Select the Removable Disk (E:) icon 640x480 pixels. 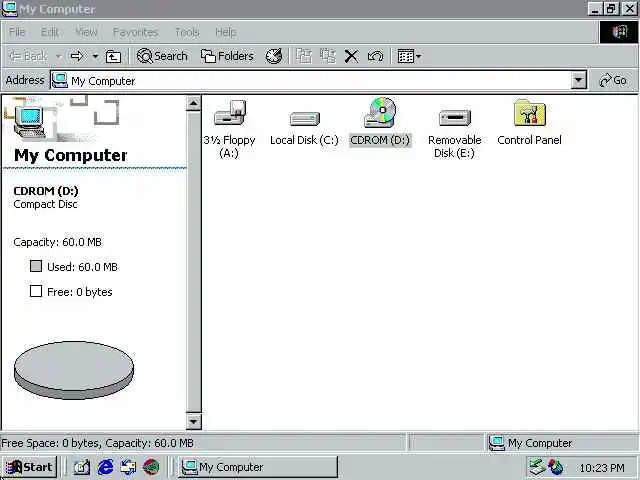point(455,118)
